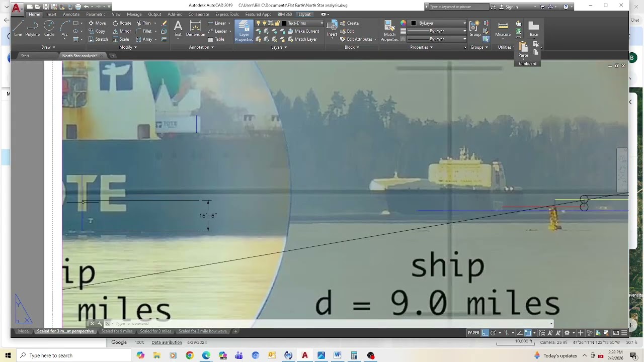Expand the Properties panel
Image resolution: width=644 pixels, height=362 pixels.
click(x=421, y=47)
